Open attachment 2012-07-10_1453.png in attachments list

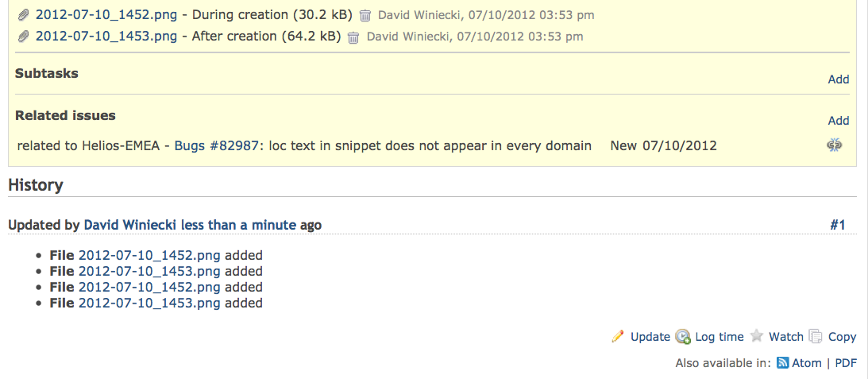click(x=106, y=37)
